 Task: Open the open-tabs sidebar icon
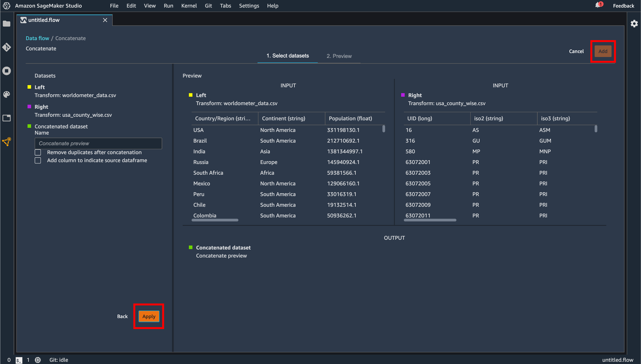coord(6,118)
